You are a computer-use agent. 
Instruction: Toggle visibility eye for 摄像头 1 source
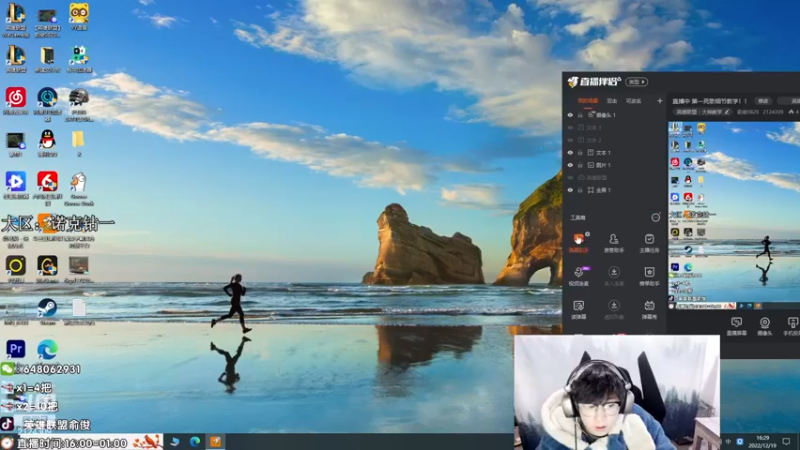pyautogui.click(x=570, y=115)
